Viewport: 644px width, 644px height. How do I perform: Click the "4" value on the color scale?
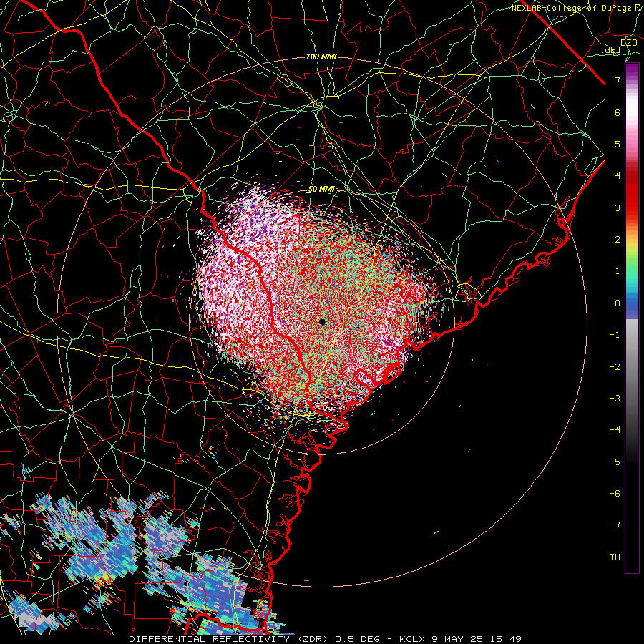click(x=618, y=176)
